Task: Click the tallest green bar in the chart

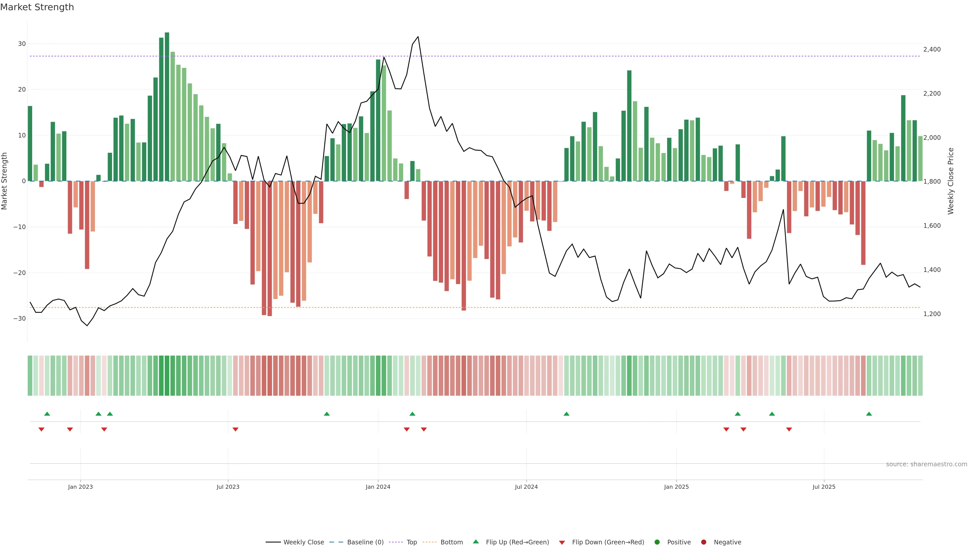Action: [167, 106]
